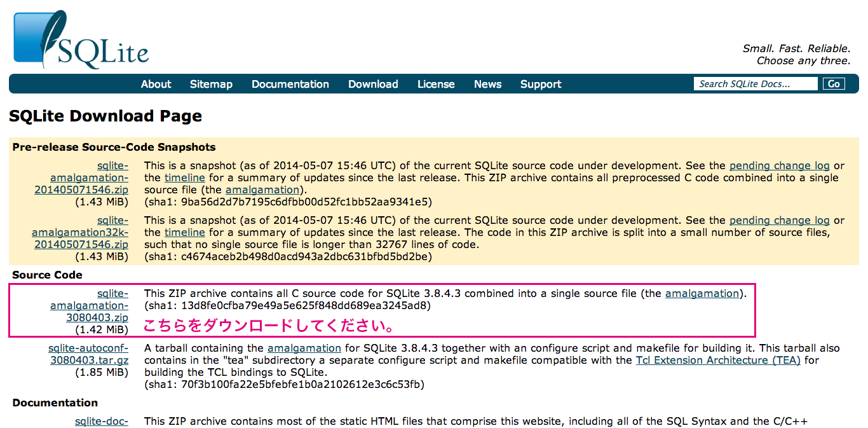Select the Documentation section heading
This screenshot has height=428, width=868.
coord(55,403)
